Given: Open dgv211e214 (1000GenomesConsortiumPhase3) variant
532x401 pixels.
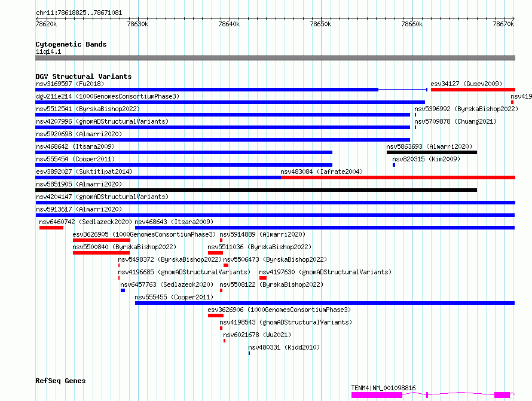Looking at the screenshot, I should click(x=108, y=96).
